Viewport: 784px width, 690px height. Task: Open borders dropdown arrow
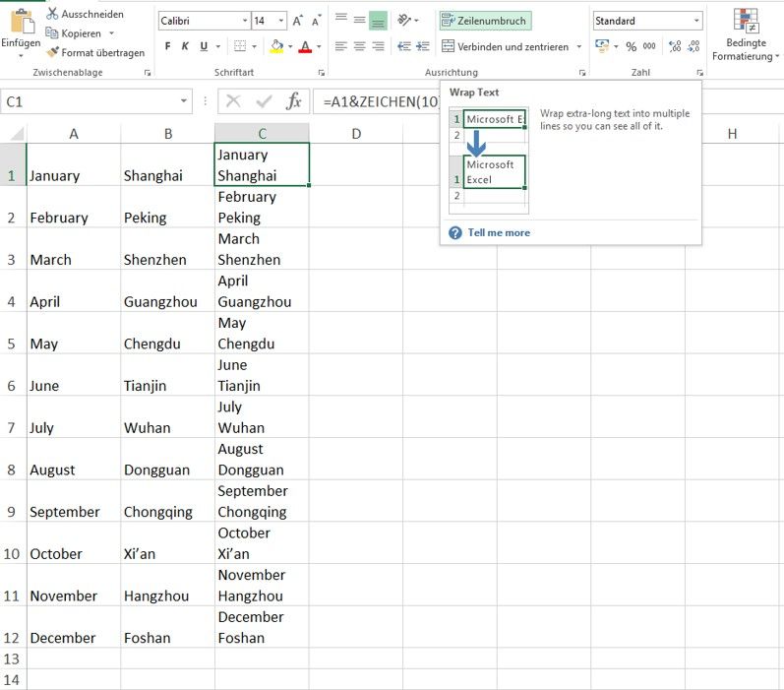click(254, 46)
